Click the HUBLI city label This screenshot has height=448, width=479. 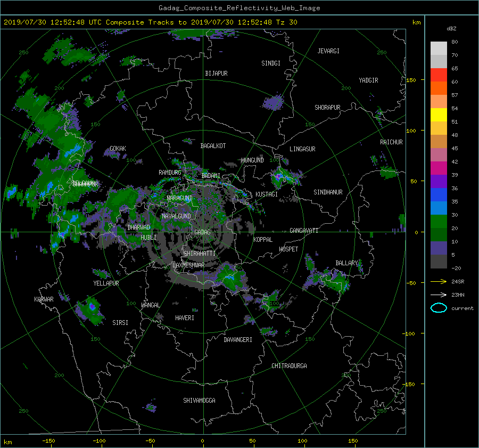point(148,238)
